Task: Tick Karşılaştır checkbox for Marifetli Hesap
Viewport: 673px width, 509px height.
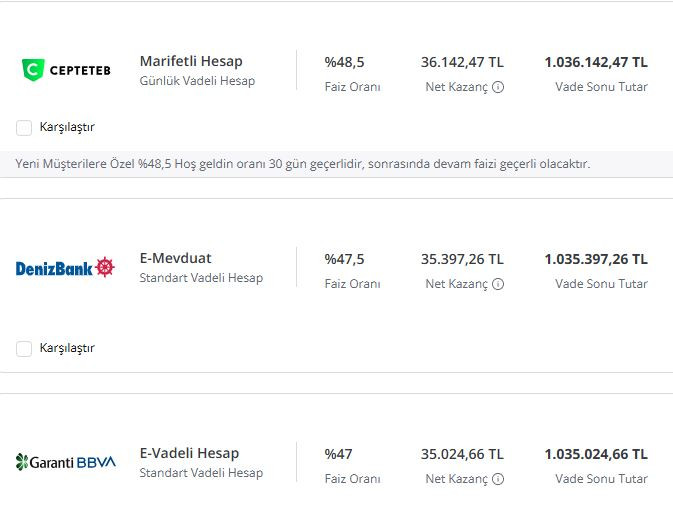Action: (x=24, y=127)
